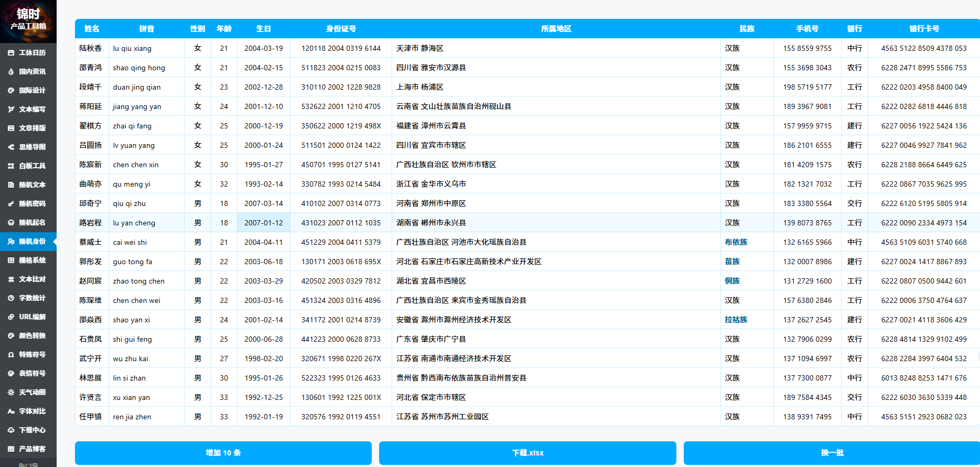The height and width of the screenshot is (467, 980).
Task: Select the name cell 陆秋香
Action: (x=91, y=48)
